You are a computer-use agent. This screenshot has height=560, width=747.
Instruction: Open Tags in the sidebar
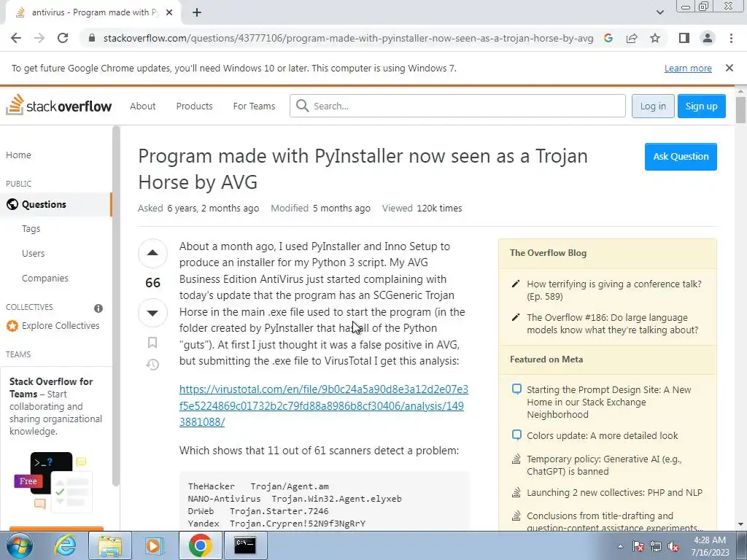tap(31, 228)
